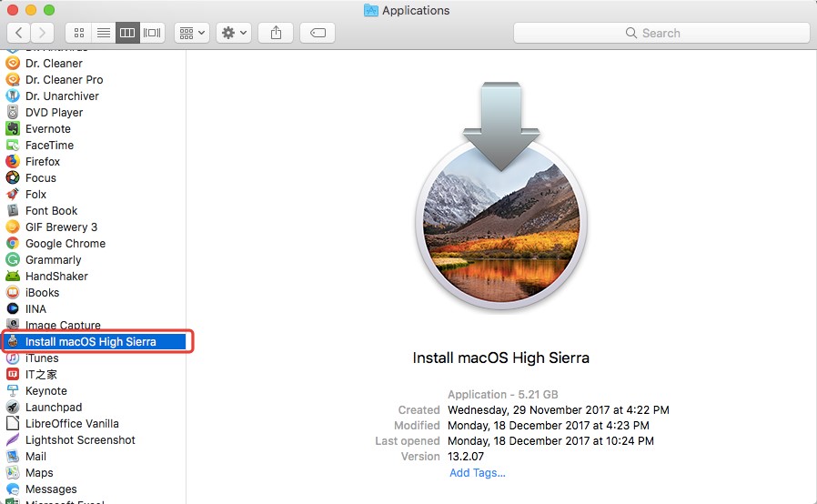This screenshot has height=504, width=817.
Task: Open the Action gear dropdown menu
Action: click(x=234, y=33)
